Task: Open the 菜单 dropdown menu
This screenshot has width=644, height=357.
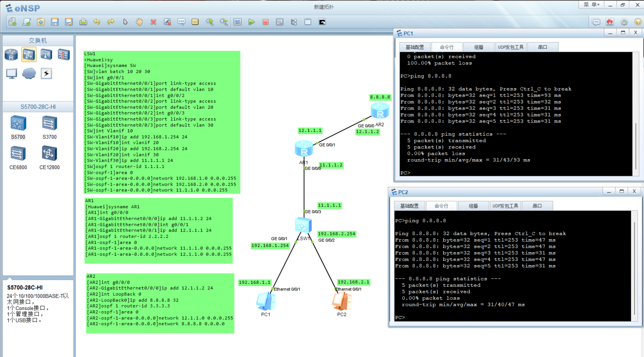Action: (592, 5)
